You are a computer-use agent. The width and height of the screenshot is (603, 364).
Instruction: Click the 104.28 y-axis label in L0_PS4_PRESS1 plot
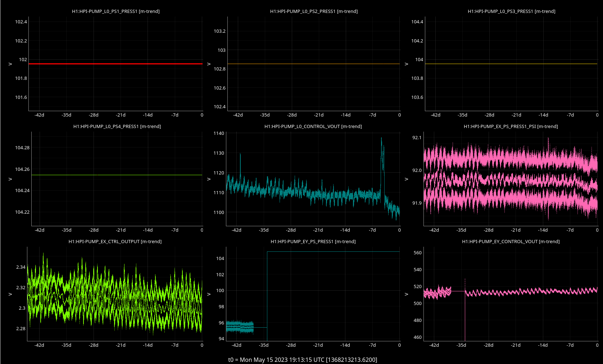(x=22, y=147)
